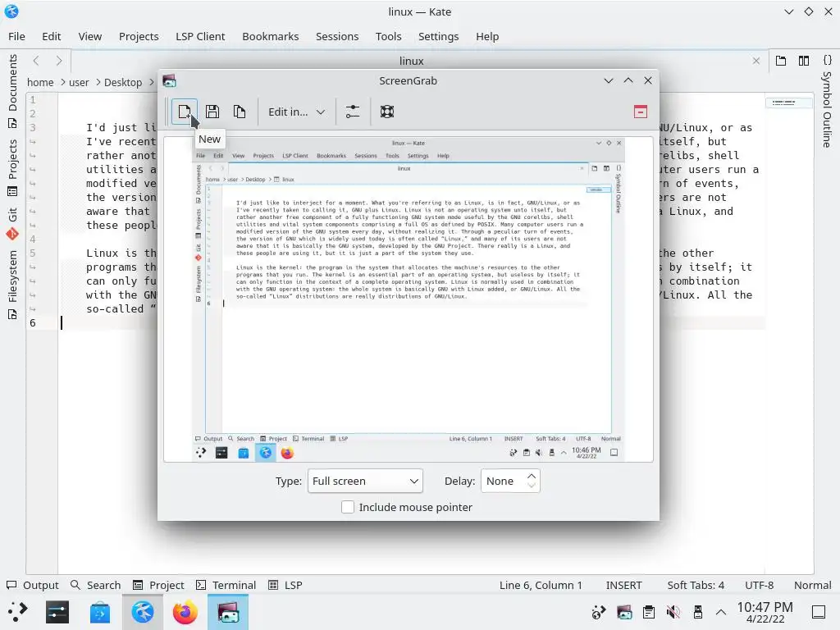Open the clipboard tray icon
Viewport: 840px width, 630px height.
click(649, 612)
